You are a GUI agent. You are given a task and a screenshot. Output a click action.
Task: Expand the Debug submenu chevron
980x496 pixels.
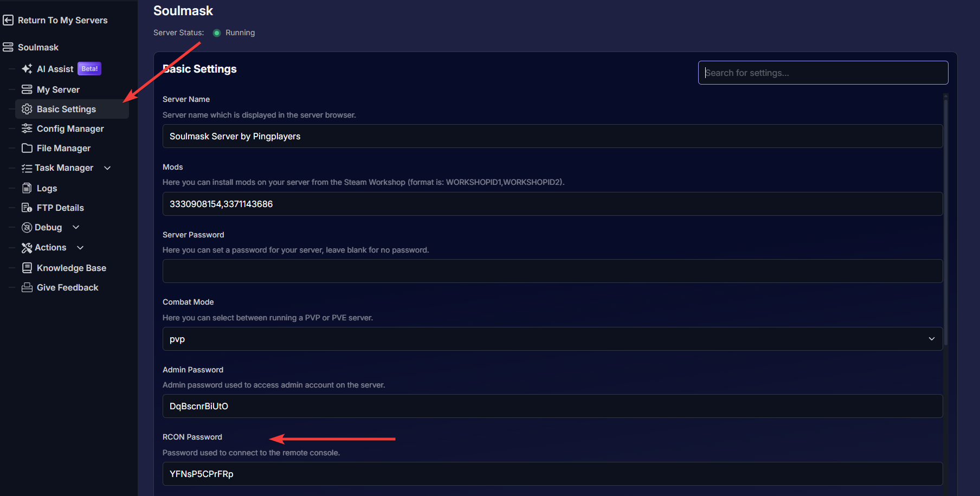click(x=76, y=227)
